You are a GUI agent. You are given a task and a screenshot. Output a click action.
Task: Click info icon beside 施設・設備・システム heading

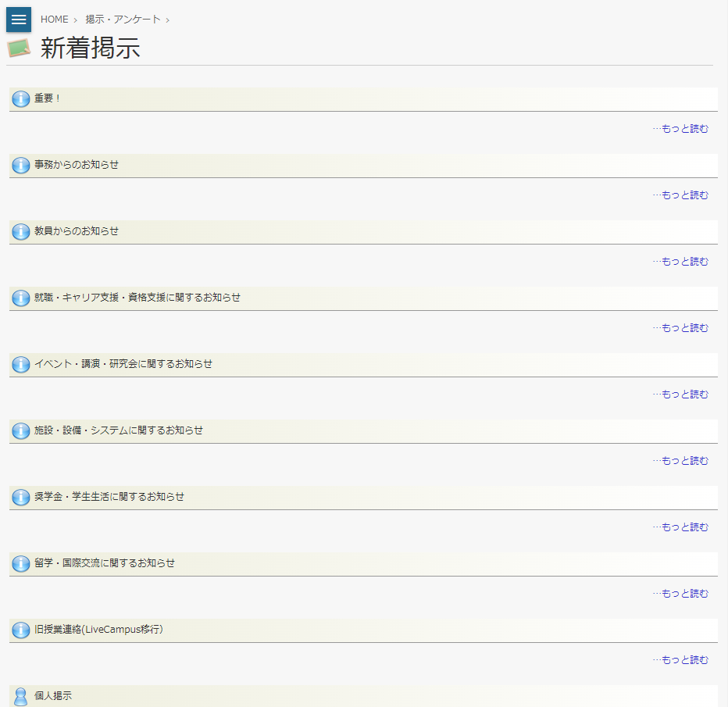pyautogui.click(x=21, y=430)
